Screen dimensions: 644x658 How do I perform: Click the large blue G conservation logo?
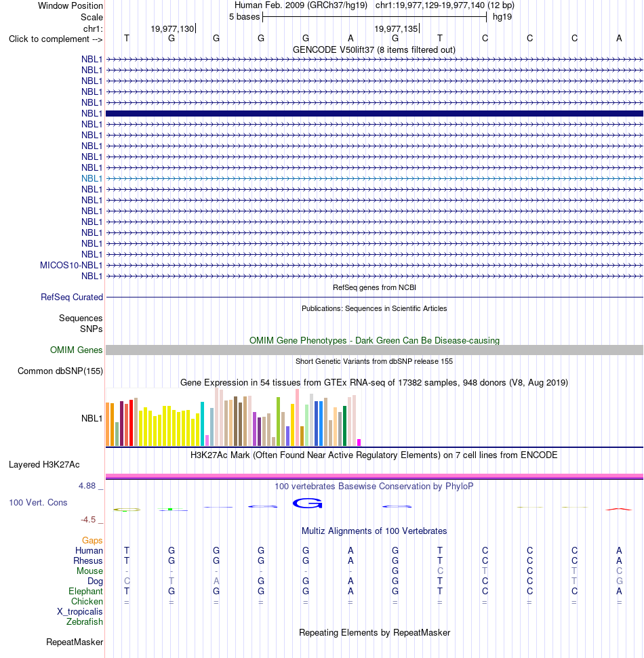pyautogui.click(x=307, y=503)
